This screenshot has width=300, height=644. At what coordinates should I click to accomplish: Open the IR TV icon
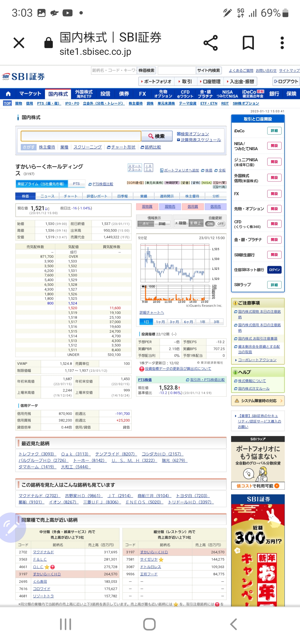(149, 168)
